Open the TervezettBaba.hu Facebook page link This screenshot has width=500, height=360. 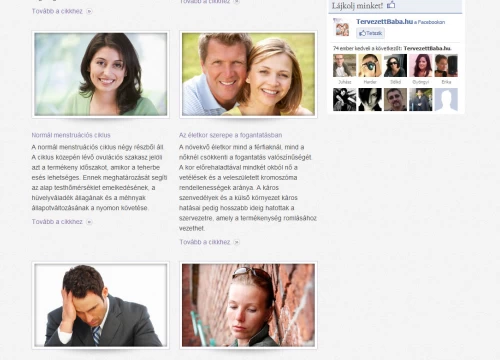pyautogui.click(x=384, y=22)
